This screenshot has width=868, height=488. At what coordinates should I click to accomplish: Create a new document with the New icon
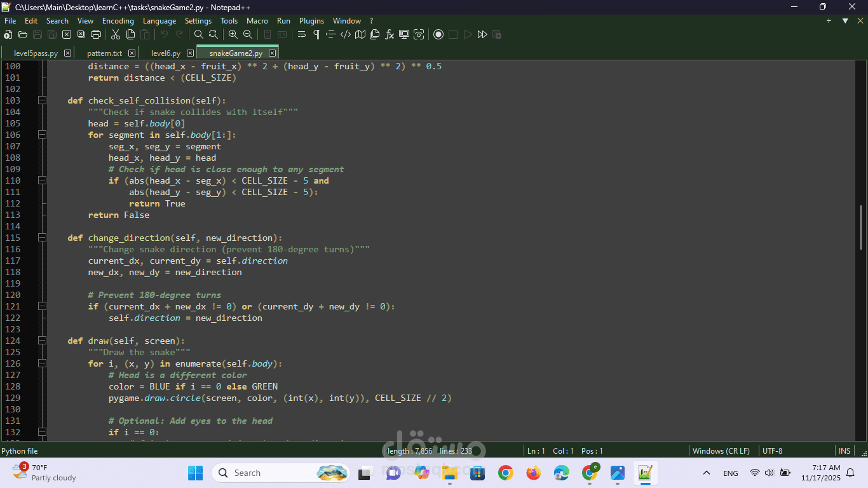[x=8, y=34]
